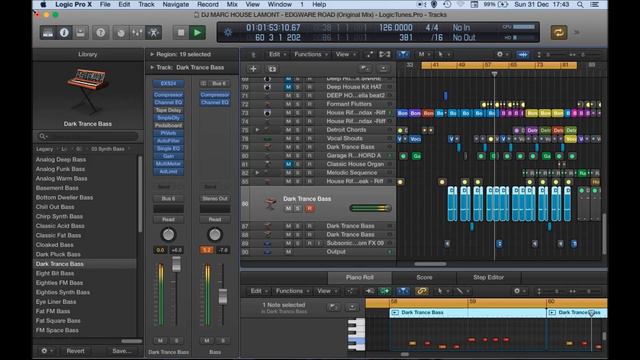
Task: Open the EXS24 instrument slot
Action: click(x=168, y=83)
